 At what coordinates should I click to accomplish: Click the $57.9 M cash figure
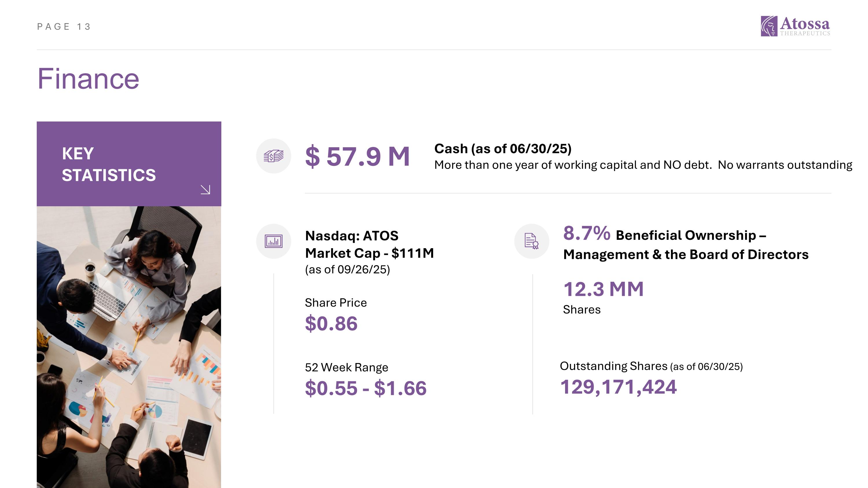[x=357, y=156]
